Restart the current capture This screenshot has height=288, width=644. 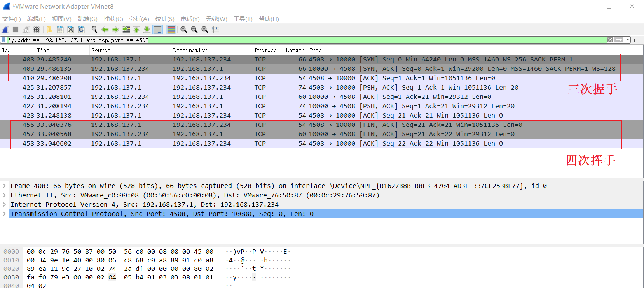click(26, 30)
